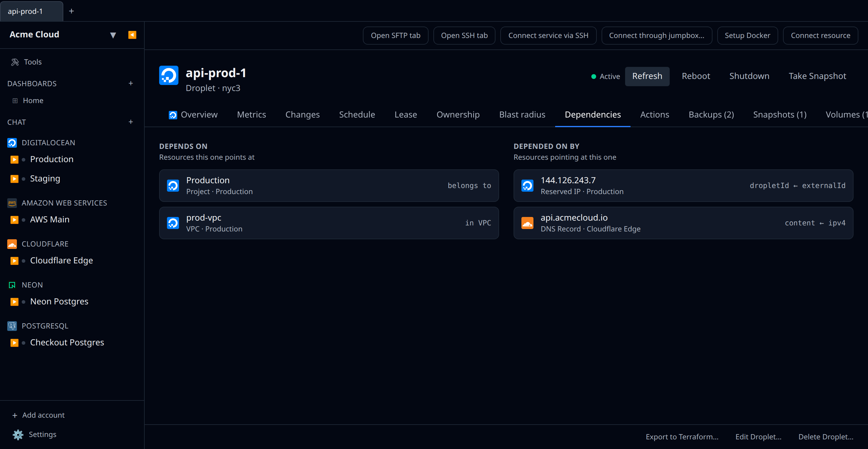Viewport: 868px width, 449px height.
Task: Switch to the Blast radius tab
Action: [522, 115]
